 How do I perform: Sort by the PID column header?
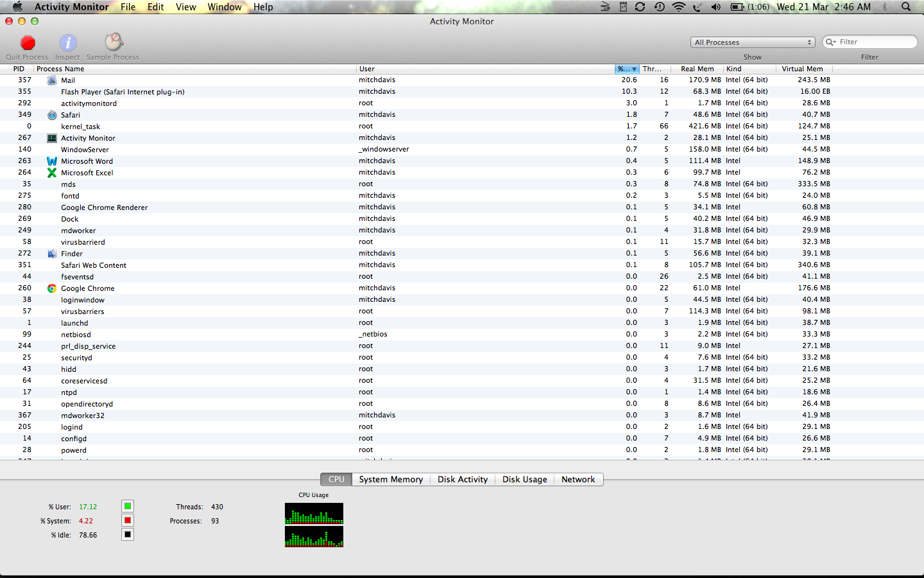[x=17, y=69]
